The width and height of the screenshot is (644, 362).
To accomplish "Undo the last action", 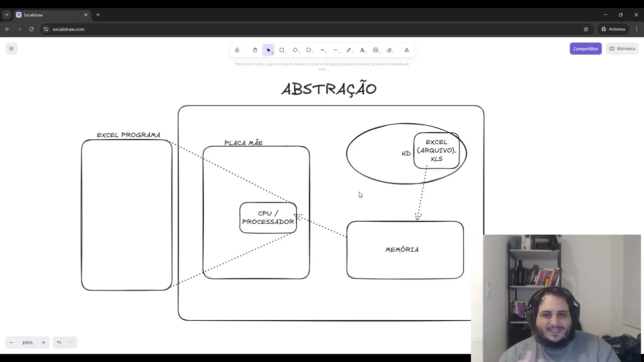I will 59,343.
